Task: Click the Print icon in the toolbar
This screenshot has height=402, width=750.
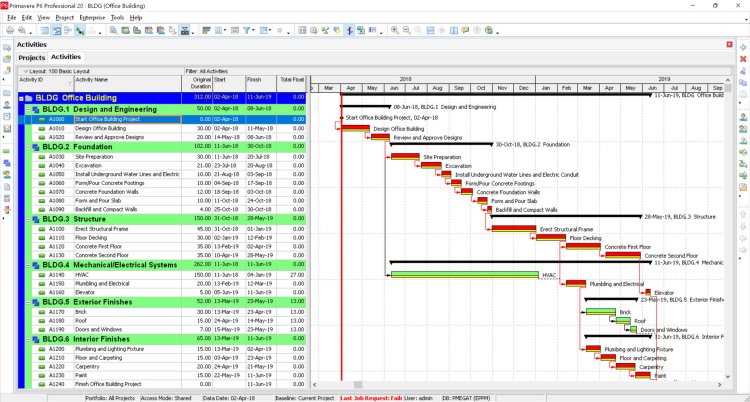Action: pyautogui.click(x=10, y=31)
